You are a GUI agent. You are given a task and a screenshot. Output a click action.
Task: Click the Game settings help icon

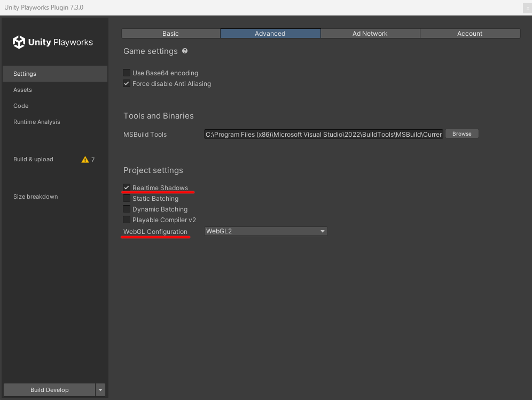tap(185, 51)
